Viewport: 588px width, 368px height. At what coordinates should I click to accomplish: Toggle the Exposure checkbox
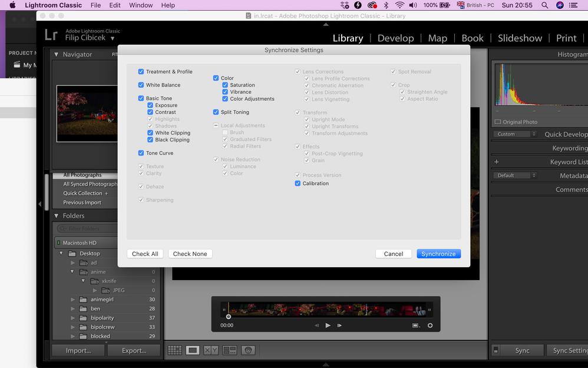(150, 106)
